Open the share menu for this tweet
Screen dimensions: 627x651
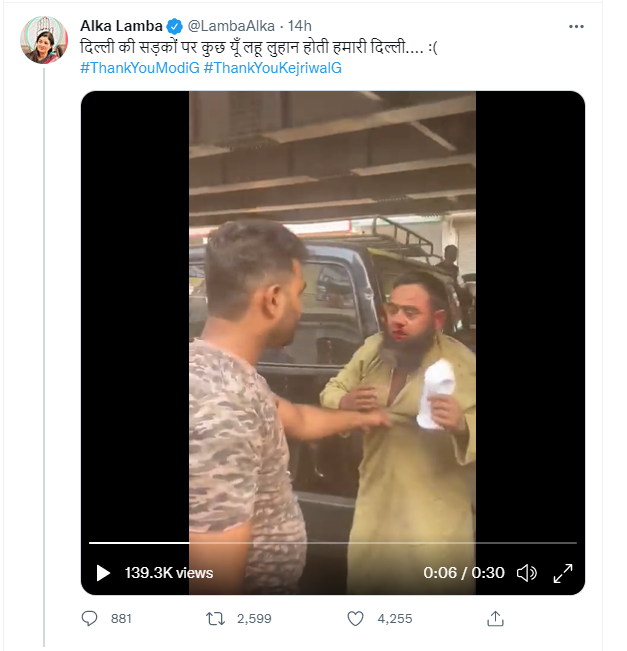[495, 619]
